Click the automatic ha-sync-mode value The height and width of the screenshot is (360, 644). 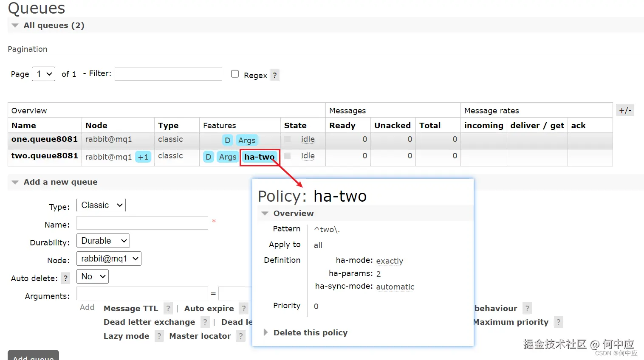[x=395, y=287]
